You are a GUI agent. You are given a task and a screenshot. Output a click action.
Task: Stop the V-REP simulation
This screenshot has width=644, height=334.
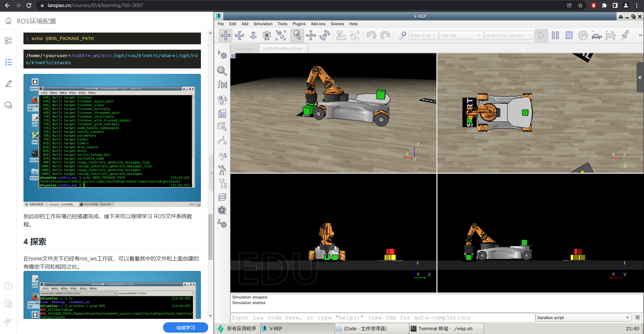click(569, 35)
